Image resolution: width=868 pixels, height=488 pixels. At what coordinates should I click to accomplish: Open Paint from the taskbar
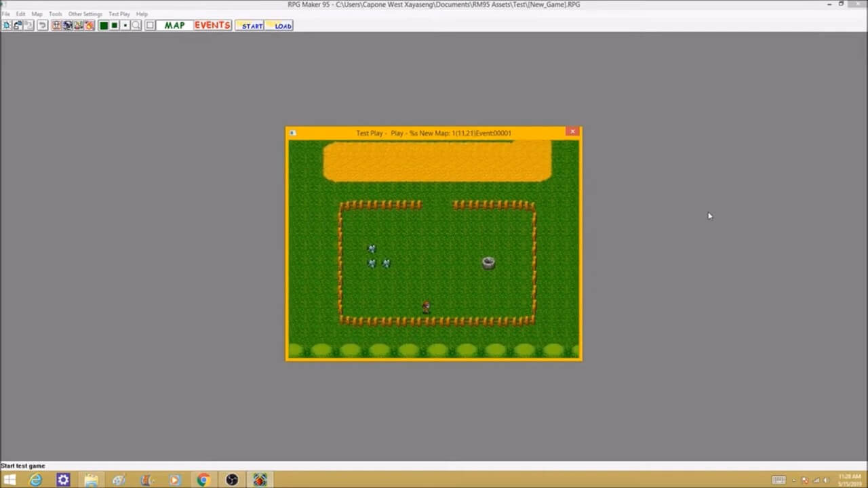[119, 480]
